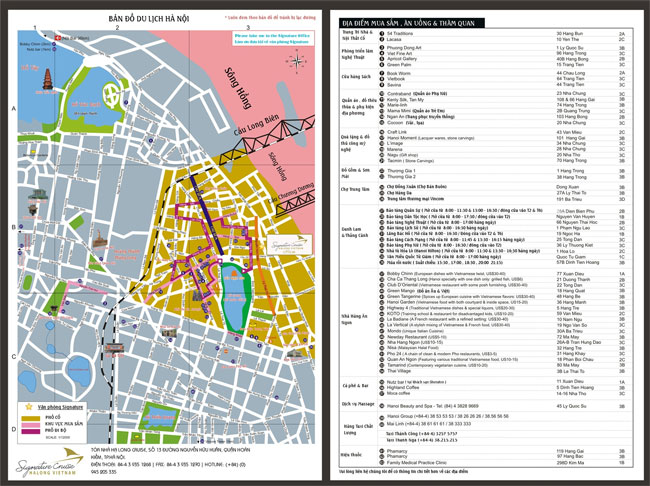The height and width of the screenshot is (486, 650).
Task: Click the footer address line for Hạ Long Cruise building
Action: [170, 453]
